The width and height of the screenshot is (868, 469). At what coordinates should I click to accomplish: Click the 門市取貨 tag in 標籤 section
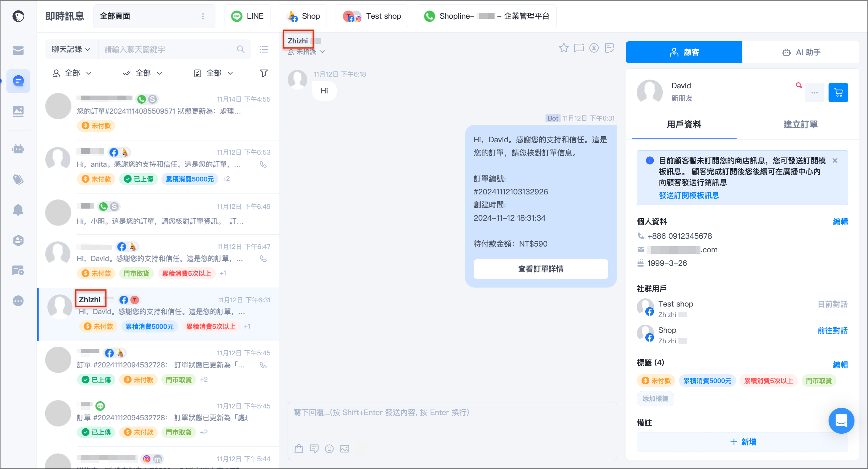[819, 381]
